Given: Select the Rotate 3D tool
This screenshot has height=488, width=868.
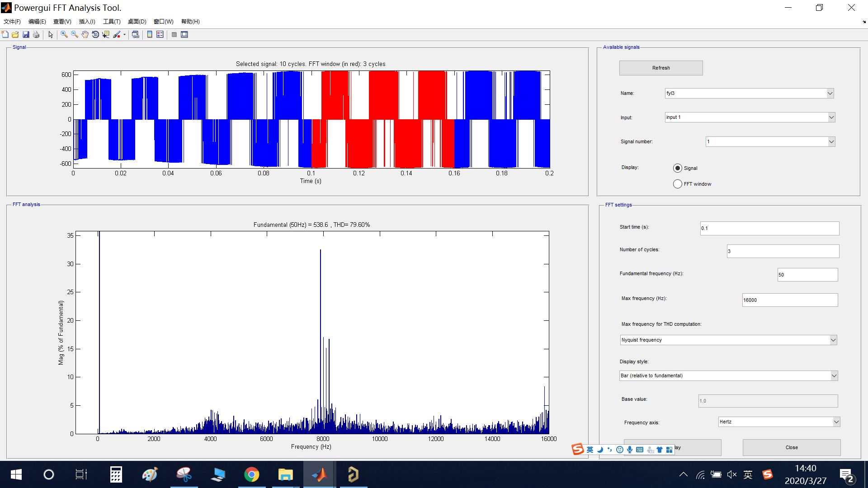Looking at the screenshot, I should pyautogui.click(x=95, y=34).
